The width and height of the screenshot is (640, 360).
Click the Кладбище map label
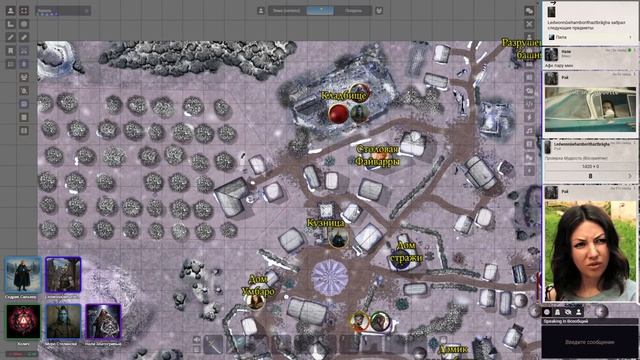pyautogui.click(x=343, y=96)
